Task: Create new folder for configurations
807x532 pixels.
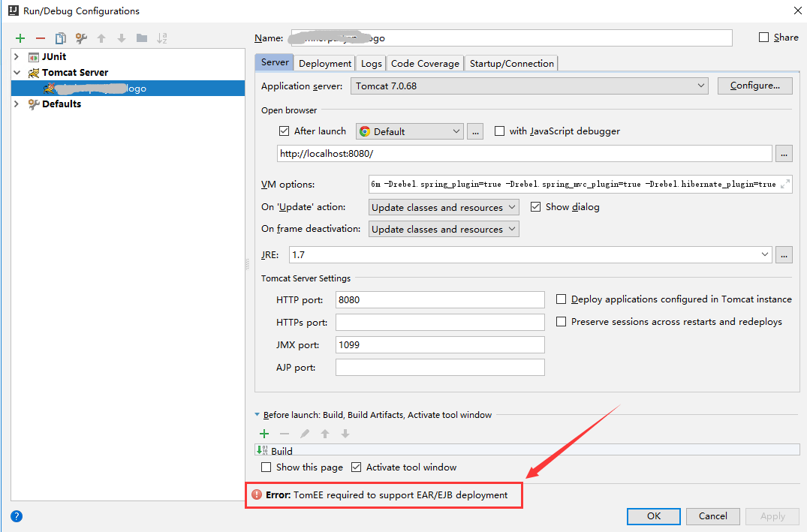Action: 142,38
